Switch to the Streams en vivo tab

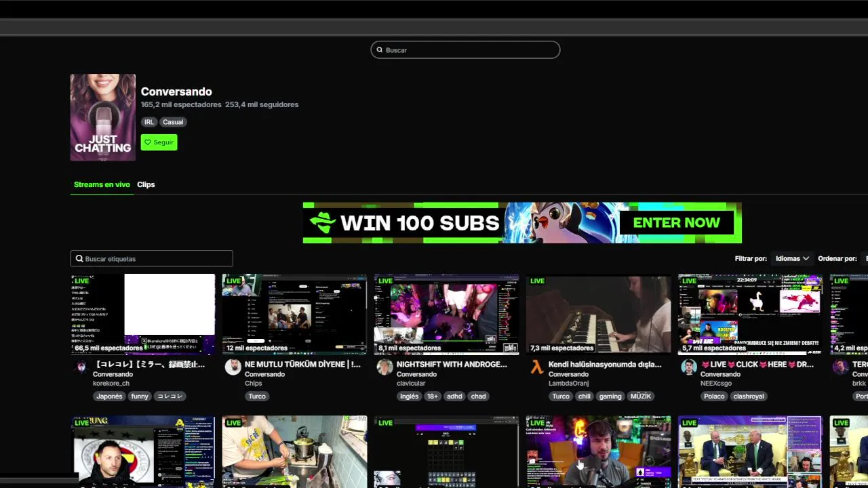102,184
